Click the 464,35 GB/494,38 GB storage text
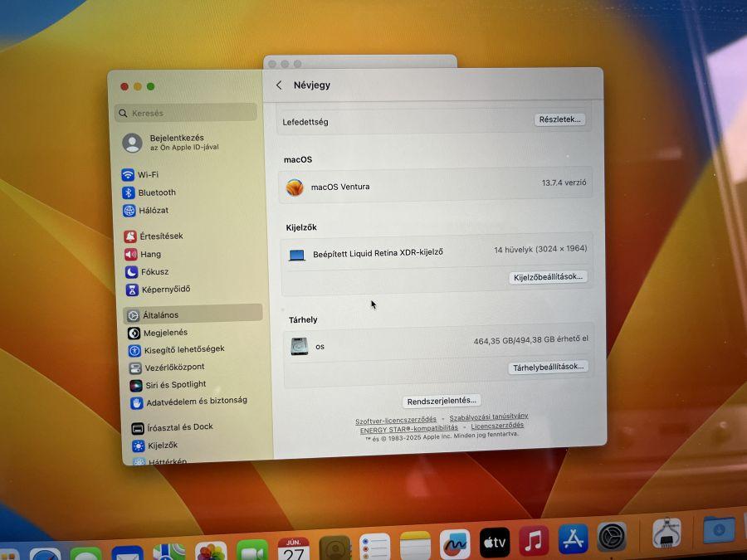Image resolution: width=747 pixels, height=560 pixels. pos(530,340)
